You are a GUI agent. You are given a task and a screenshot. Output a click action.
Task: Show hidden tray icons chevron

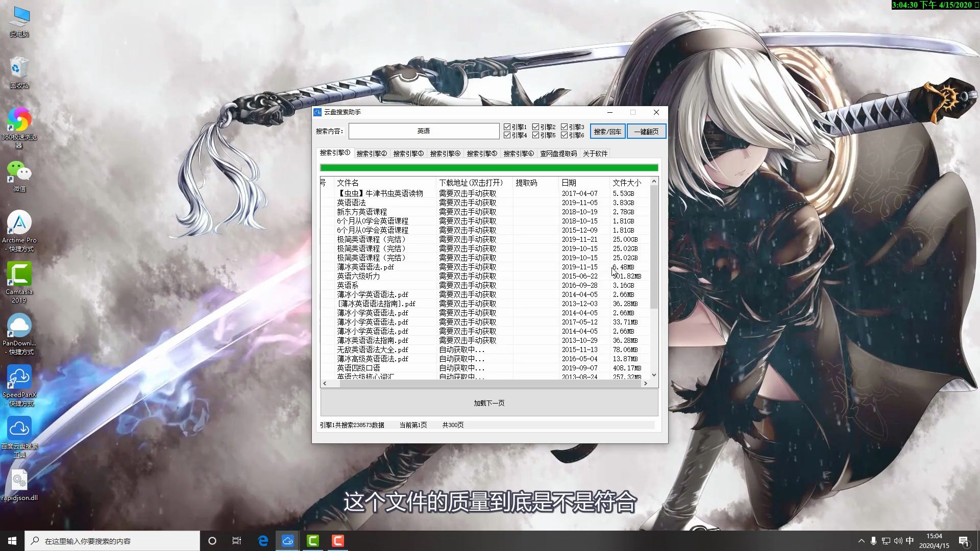click(x=861, y=541)
